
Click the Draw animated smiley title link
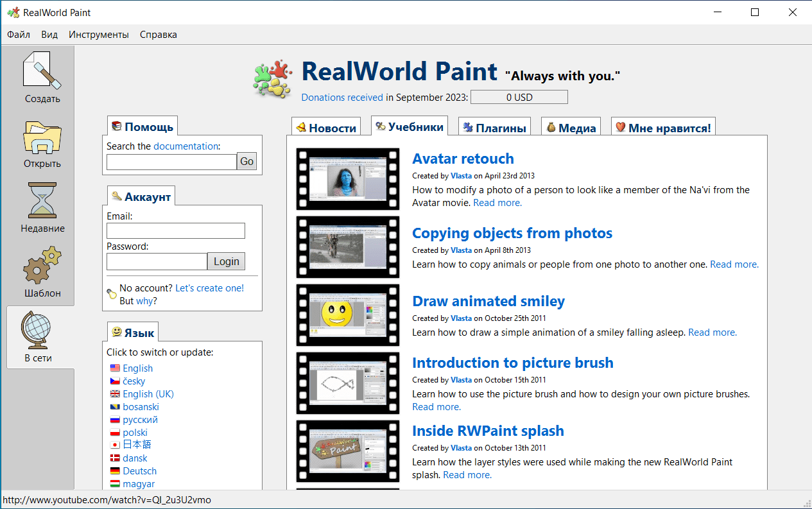coord(488,301)
